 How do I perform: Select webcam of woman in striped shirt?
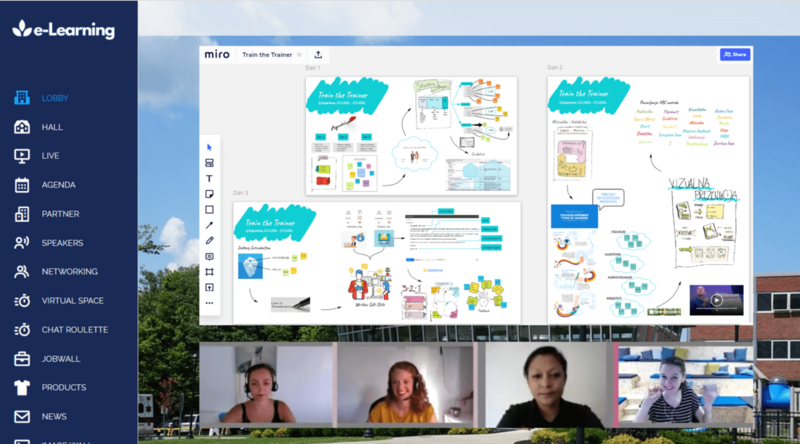point(685,384)
